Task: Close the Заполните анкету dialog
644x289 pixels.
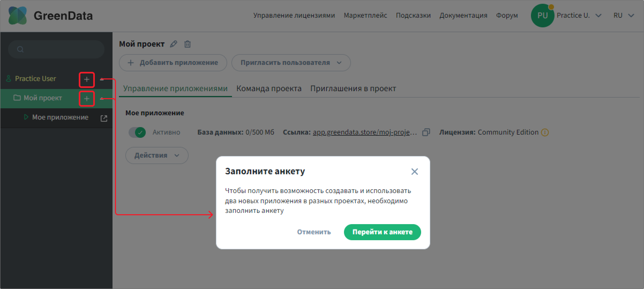Action: (x=414, y=172)
